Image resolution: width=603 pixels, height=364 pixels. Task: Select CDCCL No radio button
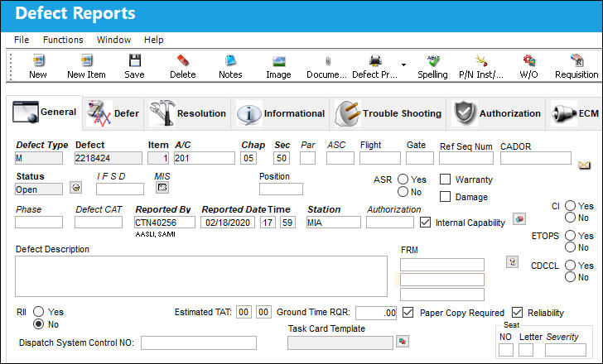tap(571, 277)
